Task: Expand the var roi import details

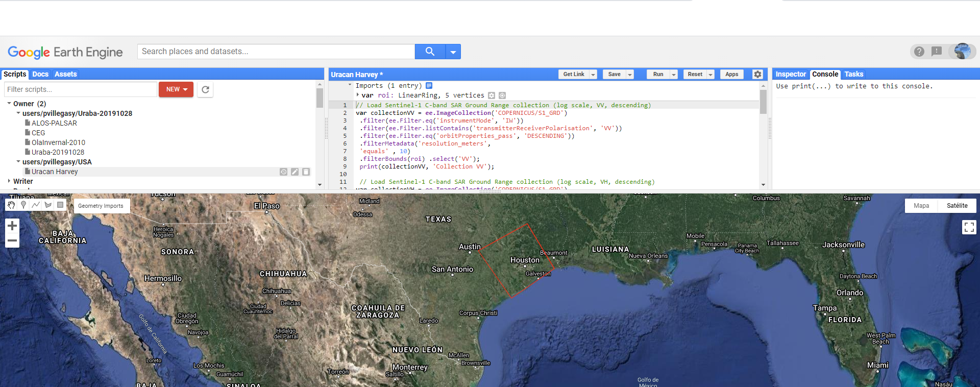Action: pos(357,95)
